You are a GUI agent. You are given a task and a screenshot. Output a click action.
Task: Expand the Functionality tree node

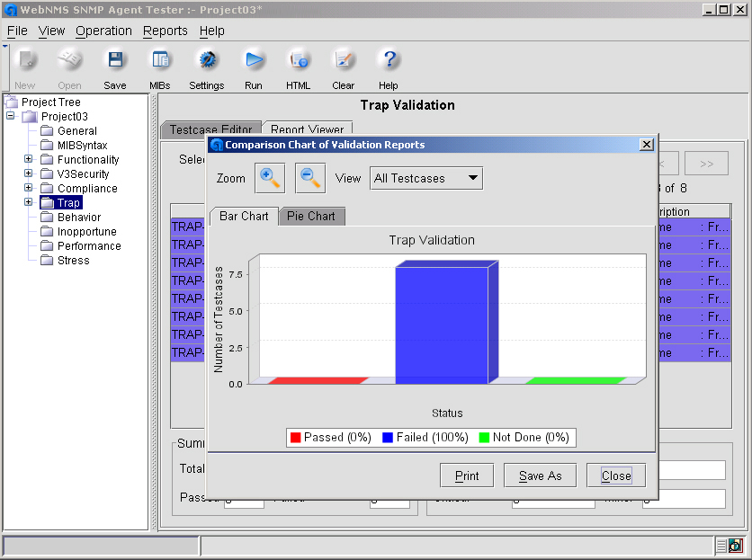coord(28,159)
